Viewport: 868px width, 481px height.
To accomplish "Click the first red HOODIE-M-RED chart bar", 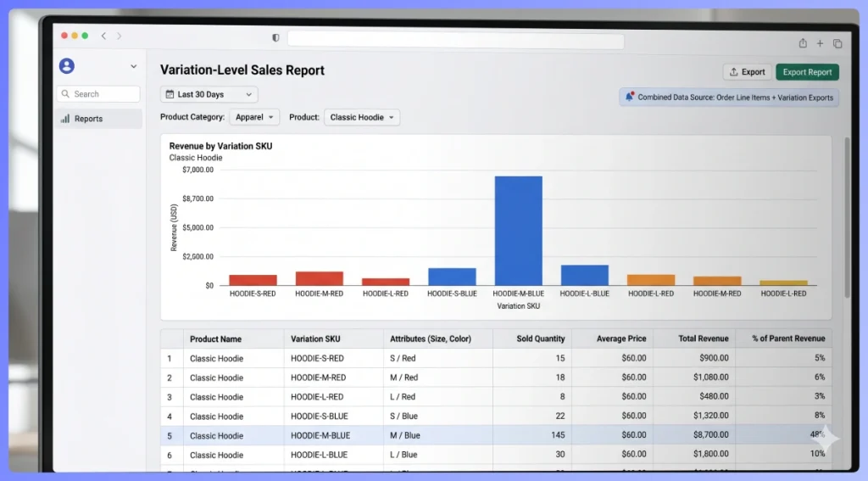I will tap(320, 278).
